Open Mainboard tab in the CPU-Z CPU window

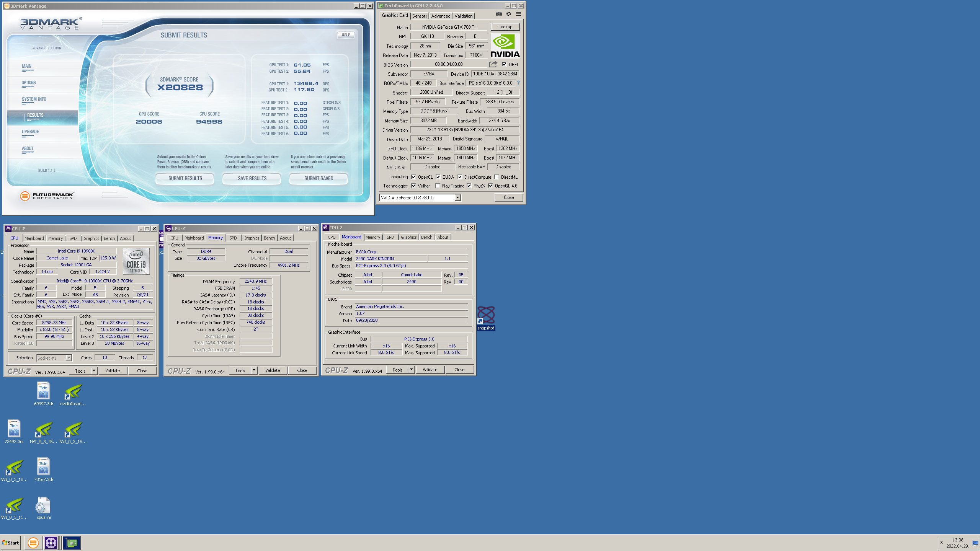pos(34,238)
